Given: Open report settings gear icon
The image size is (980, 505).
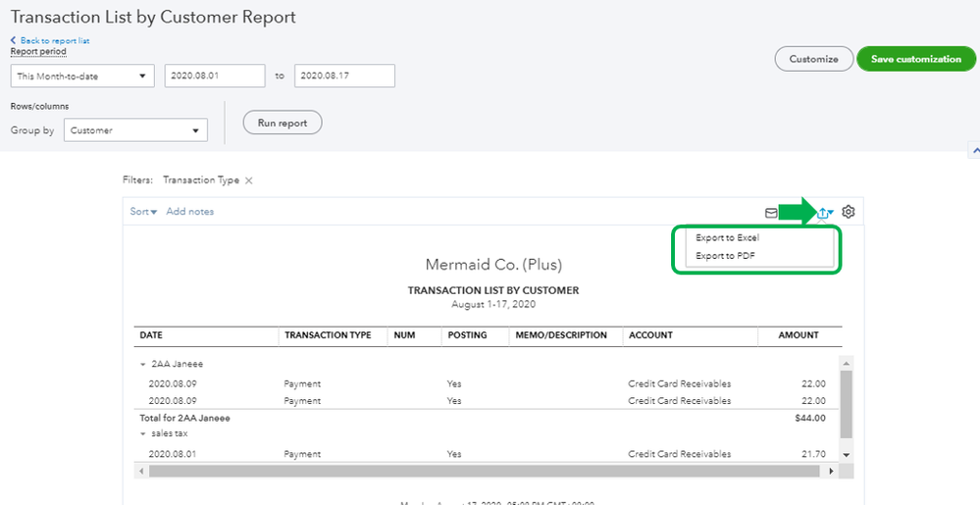Looking at the screenshot, I should [x=849, y=212].
